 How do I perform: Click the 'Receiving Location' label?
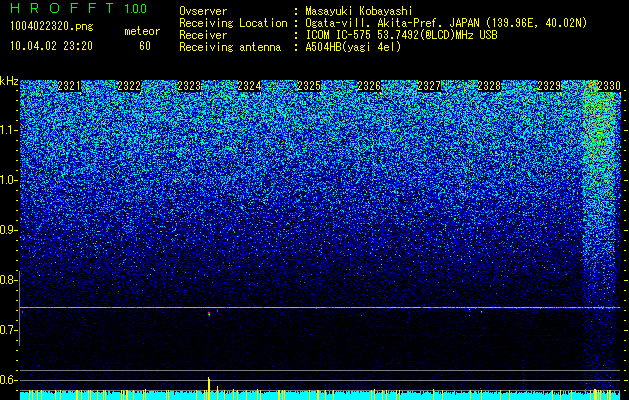pos(233,23)
